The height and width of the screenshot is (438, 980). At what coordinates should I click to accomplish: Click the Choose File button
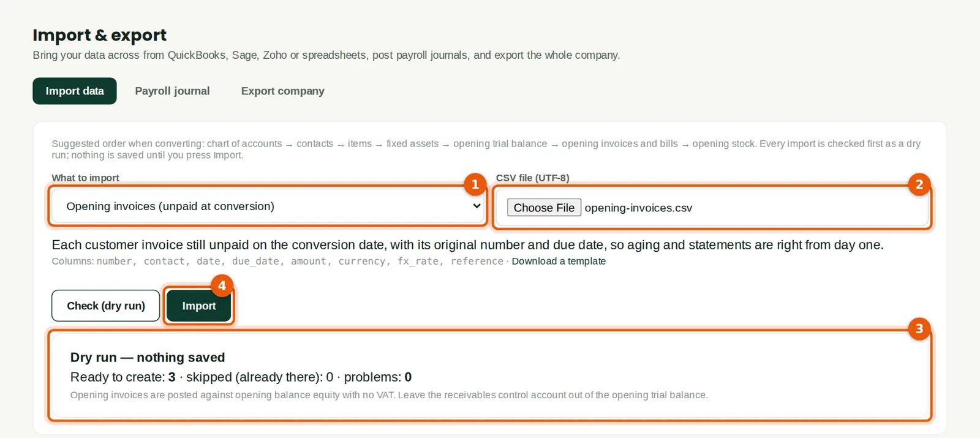pyautogui.click(x=544, y=208)
